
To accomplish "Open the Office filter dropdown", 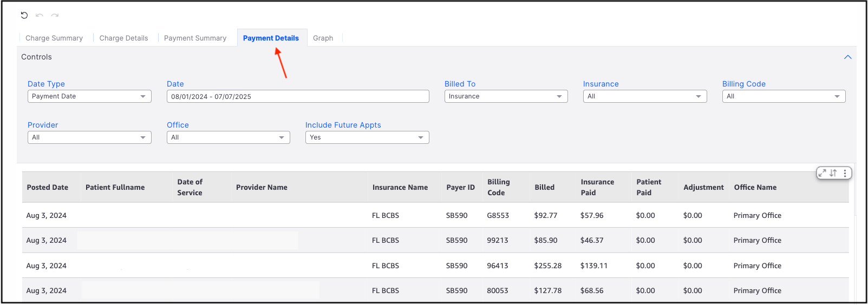I will [x=228, y=137].
